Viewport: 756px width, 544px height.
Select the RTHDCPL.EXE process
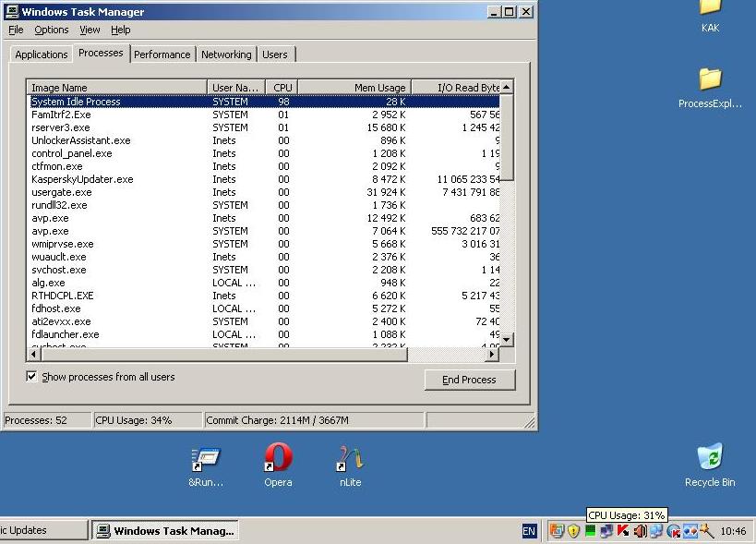point(263,296)
